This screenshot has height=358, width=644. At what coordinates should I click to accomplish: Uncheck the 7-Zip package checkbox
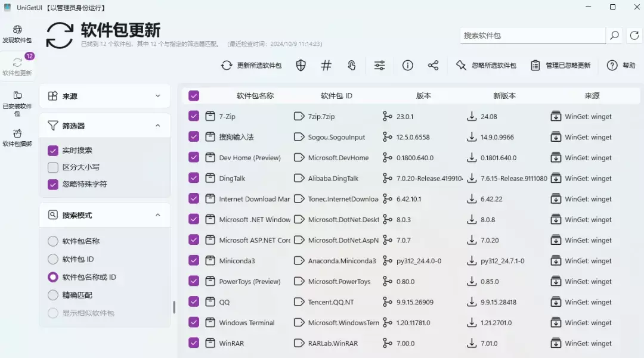click(193, 117)
